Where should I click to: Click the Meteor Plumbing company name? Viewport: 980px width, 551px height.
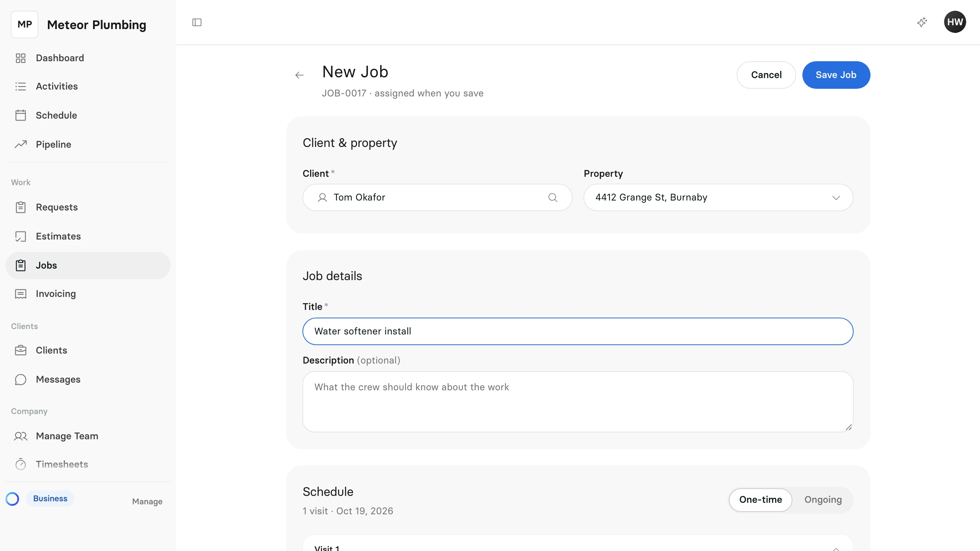click(96, 25)
